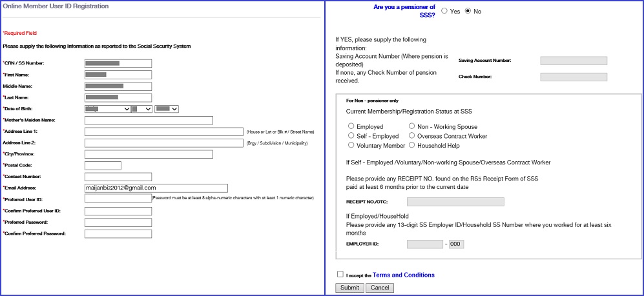The width and height of the screenshot is (644, 296).
Task: Open the birth year dropdown
Action: click(x=167, y=109)
